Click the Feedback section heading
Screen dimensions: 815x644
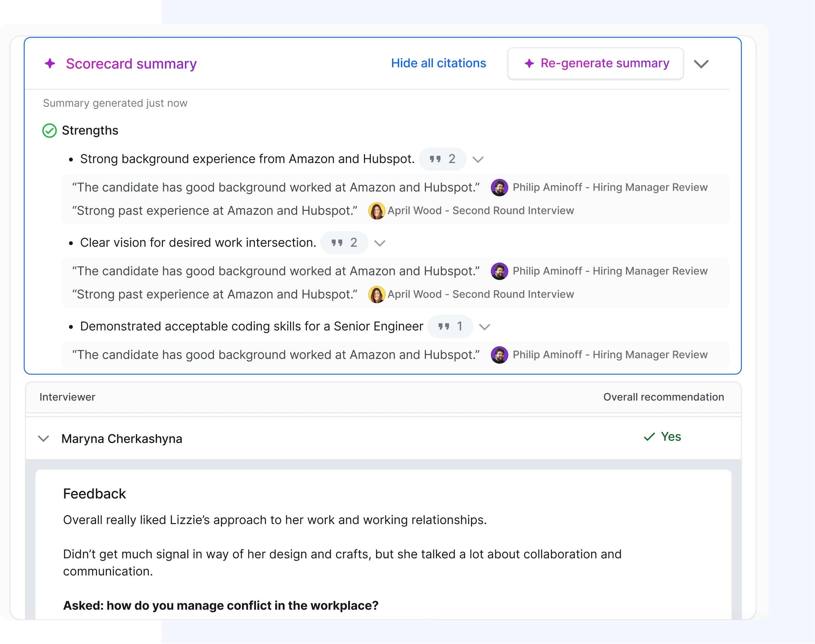(x=95, y=493)
